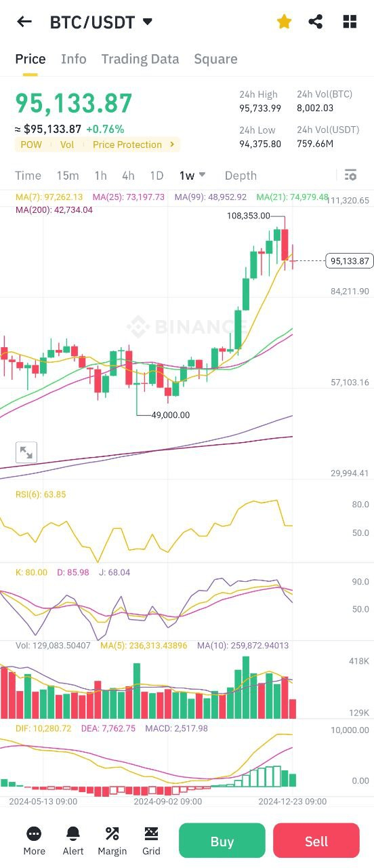Select the 4h chart interval
Image resolution: width=374 pixels, height=868 pixels.
point(128,176)
